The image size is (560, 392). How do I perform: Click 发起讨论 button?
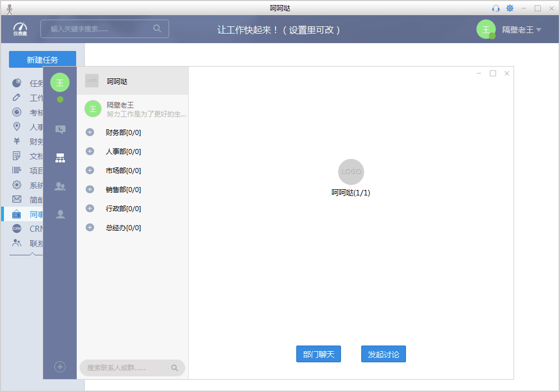point(383,354)
